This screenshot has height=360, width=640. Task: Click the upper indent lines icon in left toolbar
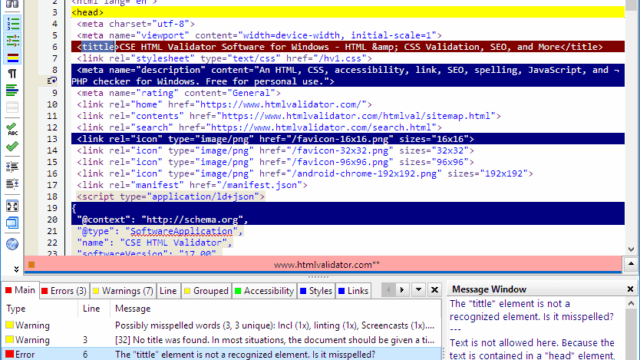(x=12, y=167)
